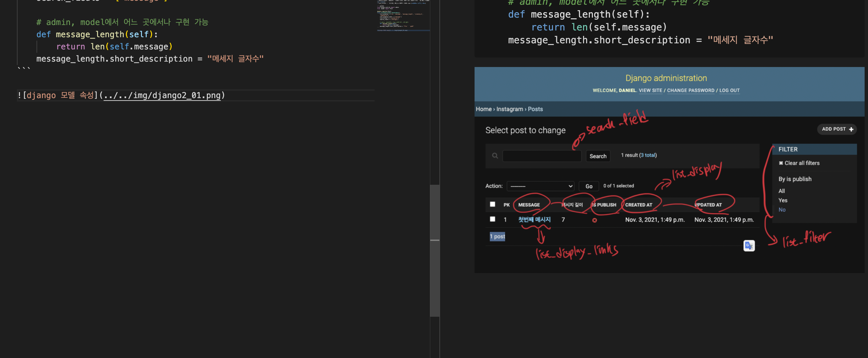Click the ADD POST button
Image resolution: width=868 pixels, height=358 pixels.
(837, 129)
